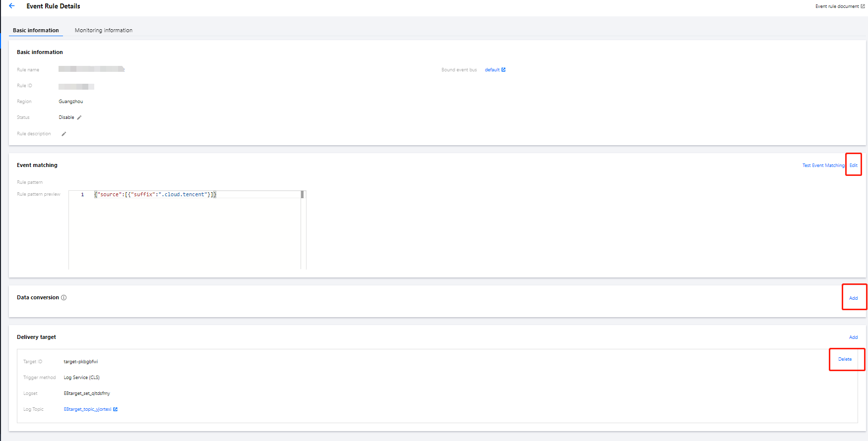This screenshot has width=868, height=441.
Task: Open the default bound event bus link
Action: 492,70
